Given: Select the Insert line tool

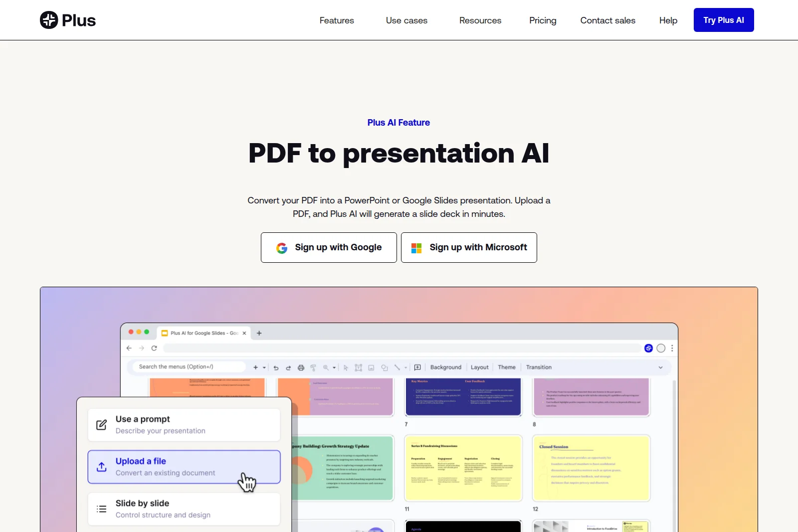Looking at the screenshot, I should (x=397, y=367).
